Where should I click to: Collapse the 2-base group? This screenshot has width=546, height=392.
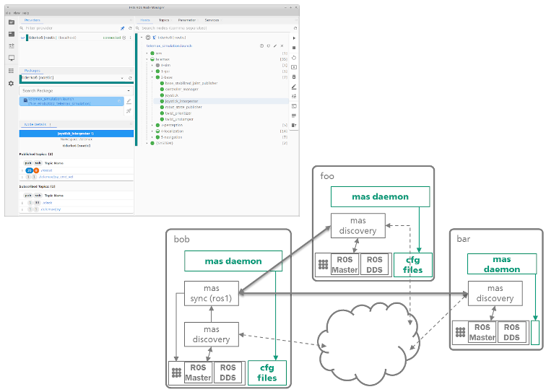coord(152,77)
